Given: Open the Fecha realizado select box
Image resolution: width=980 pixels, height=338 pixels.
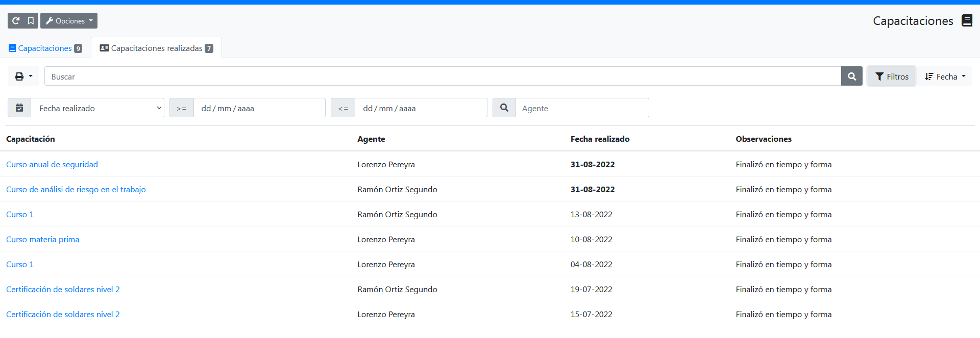Looking at the screenshot, I should (97, 108).
